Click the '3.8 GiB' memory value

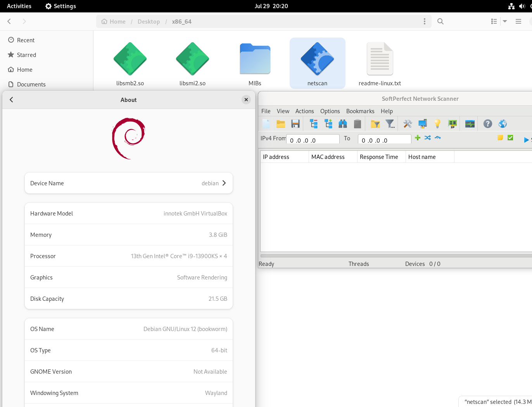218,235
